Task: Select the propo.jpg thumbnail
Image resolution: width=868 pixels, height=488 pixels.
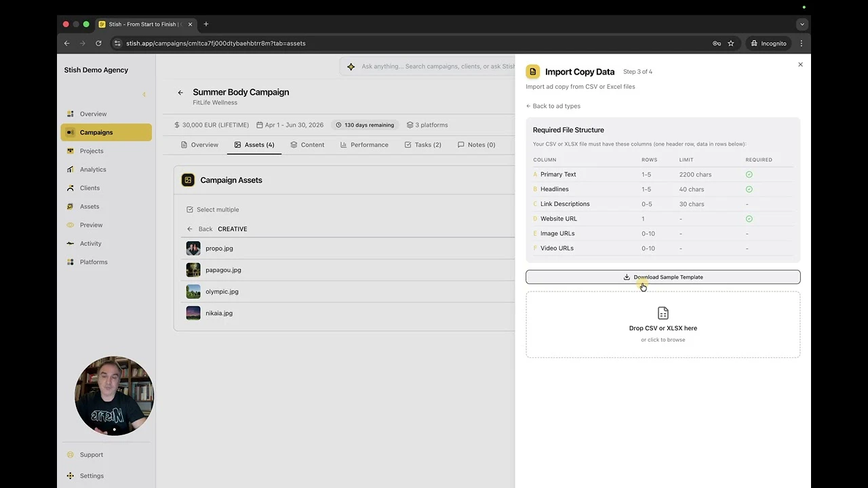Action: coord(193,248)
